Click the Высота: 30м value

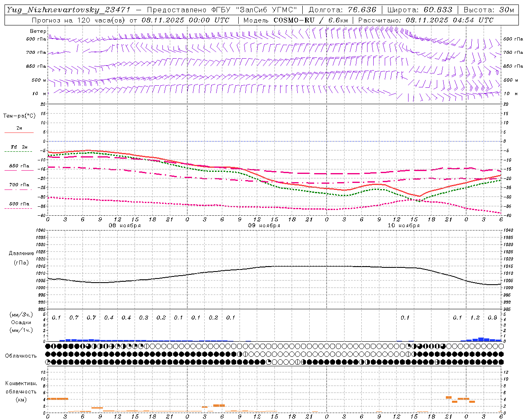click(x=488, y=10)
